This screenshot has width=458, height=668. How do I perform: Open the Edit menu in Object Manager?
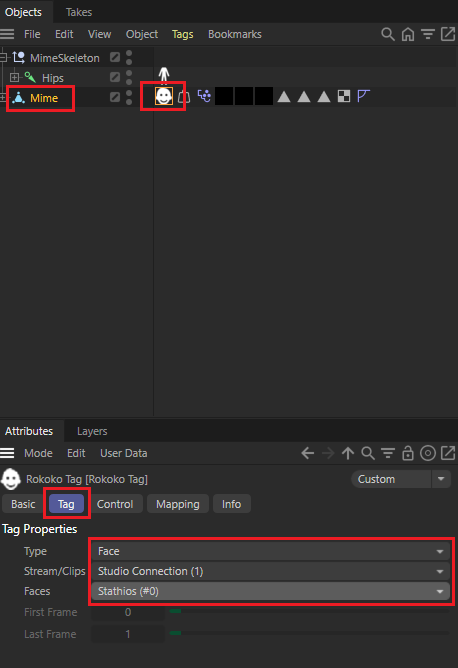[x=64, y=34]
